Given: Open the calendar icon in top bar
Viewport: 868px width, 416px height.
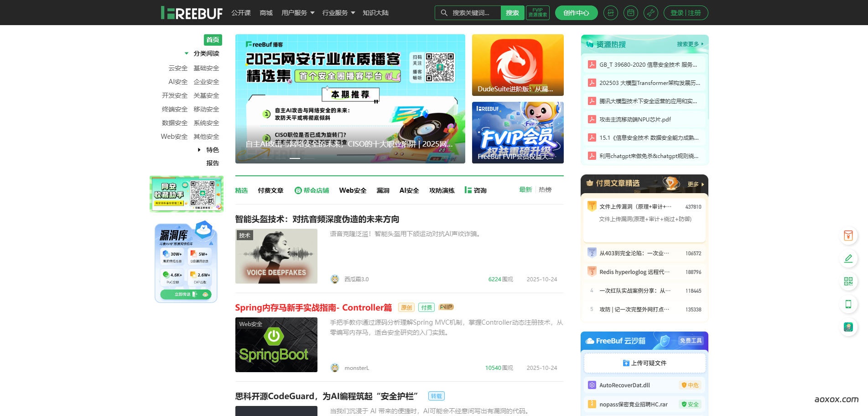Looking at the screenshot, I should [x=630, y=13].
